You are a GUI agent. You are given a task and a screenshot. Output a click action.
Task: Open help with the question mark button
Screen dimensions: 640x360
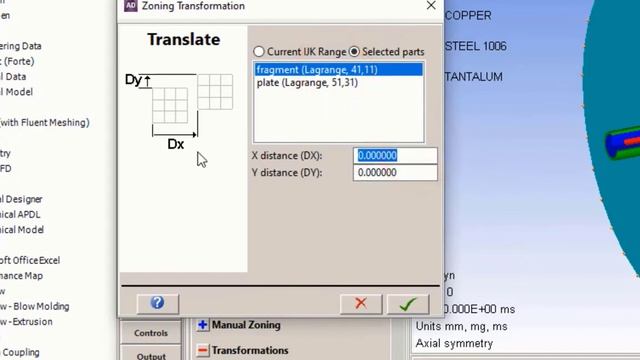158,303
